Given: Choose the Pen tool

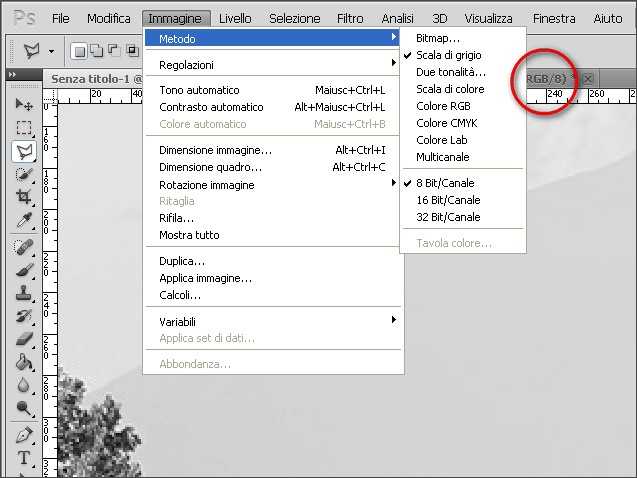Looking at the screenshot, I should pos(24,435).
